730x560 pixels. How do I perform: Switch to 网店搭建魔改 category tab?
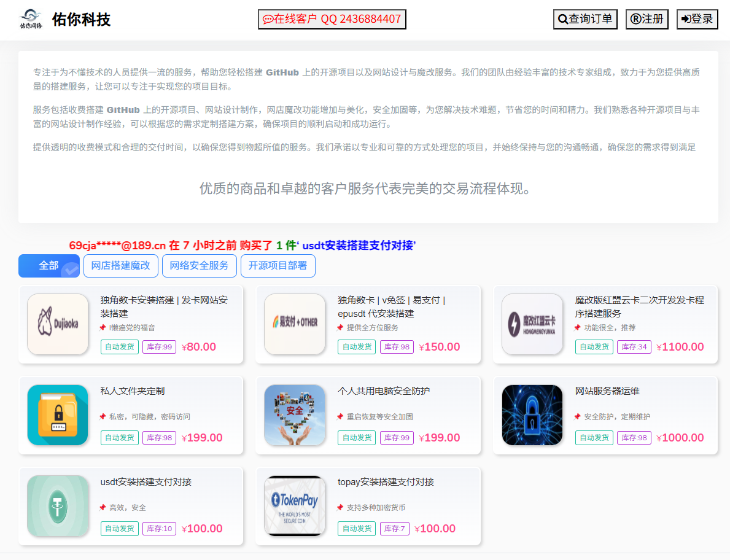121,266
